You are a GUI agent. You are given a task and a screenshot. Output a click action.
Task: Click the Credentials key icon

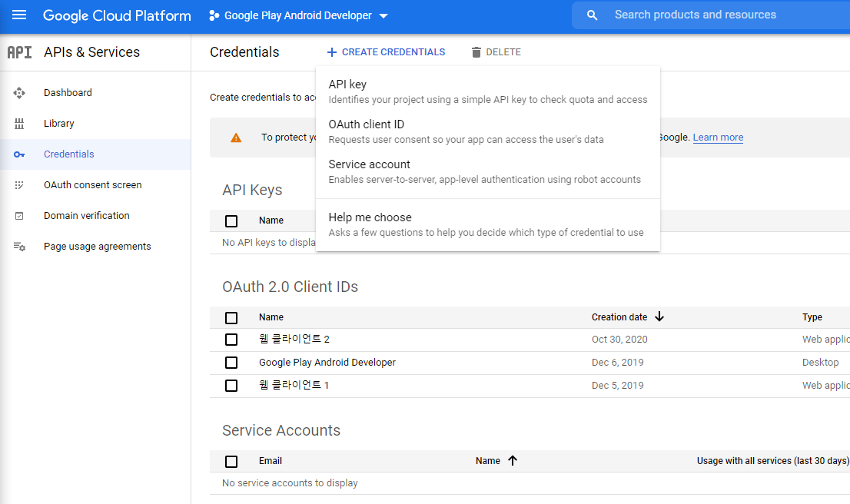click(x=19, y=154)
